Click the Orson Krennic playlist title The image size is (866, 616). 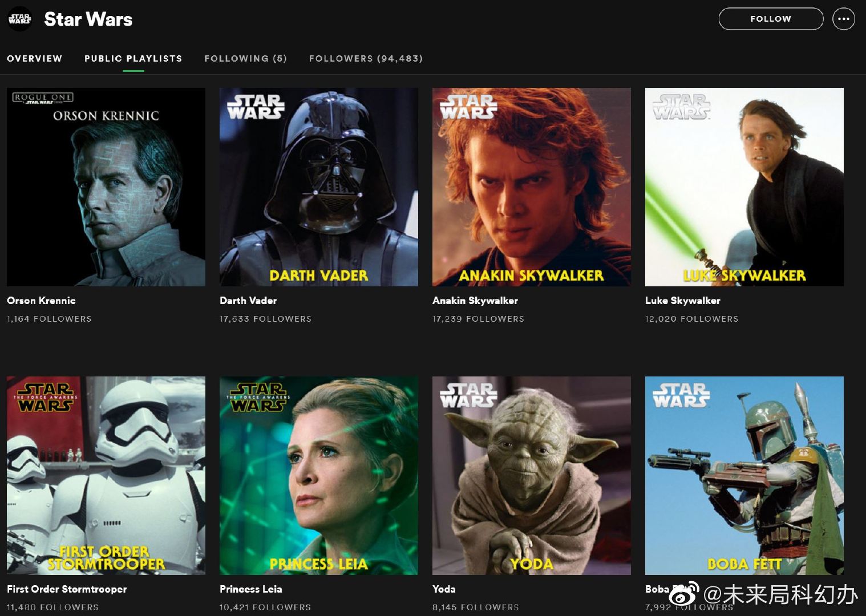(41, 301)
